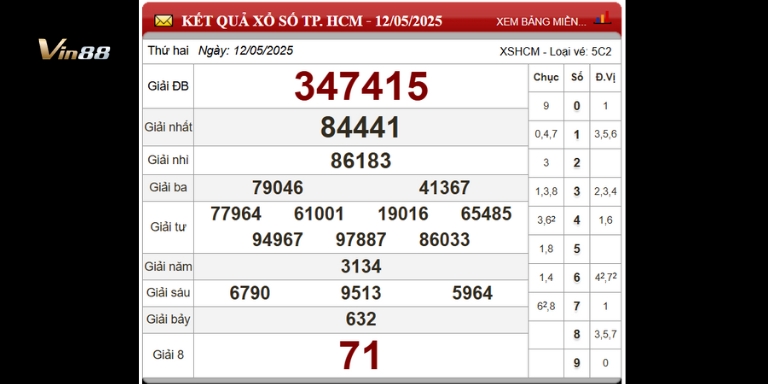Screen dimensions: 768x384
Task: Click digit 9 in the Số column
Action: coord(577,363)
